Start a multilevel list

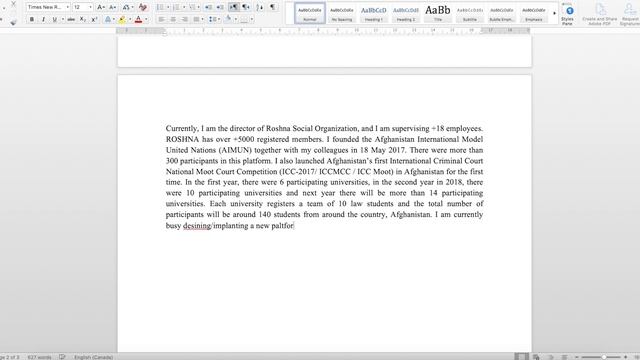[192, 7]
